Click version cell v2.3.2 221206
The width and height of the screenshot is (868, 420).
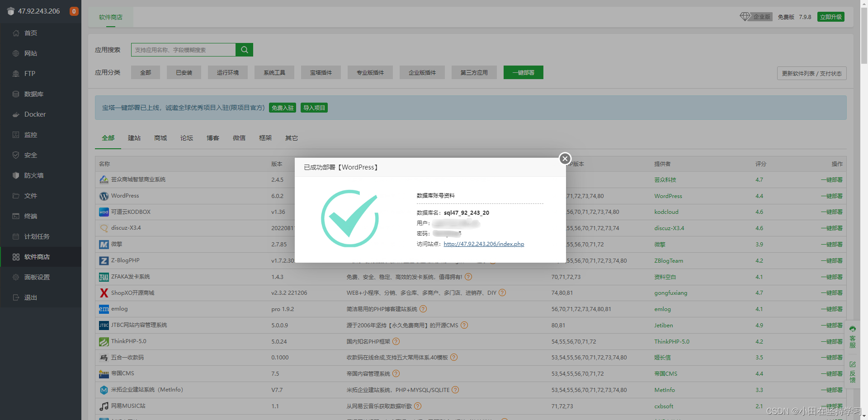[x=289, y=293]
